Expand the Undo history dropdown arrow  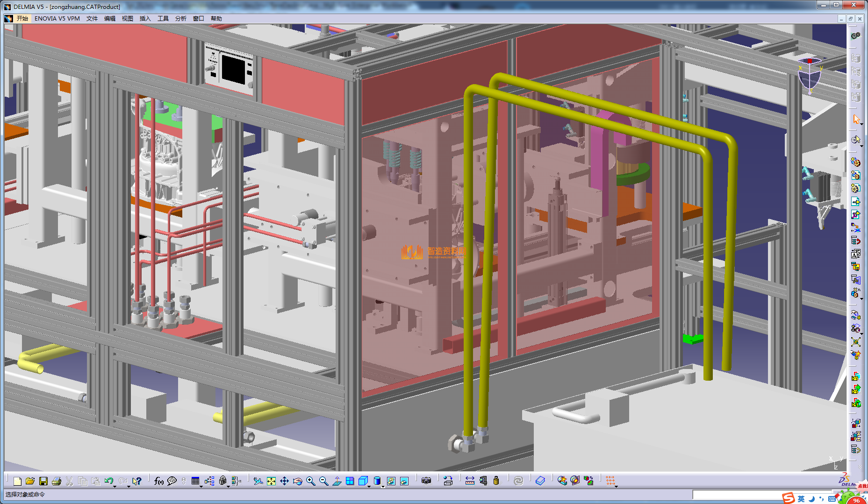(115, 486)
